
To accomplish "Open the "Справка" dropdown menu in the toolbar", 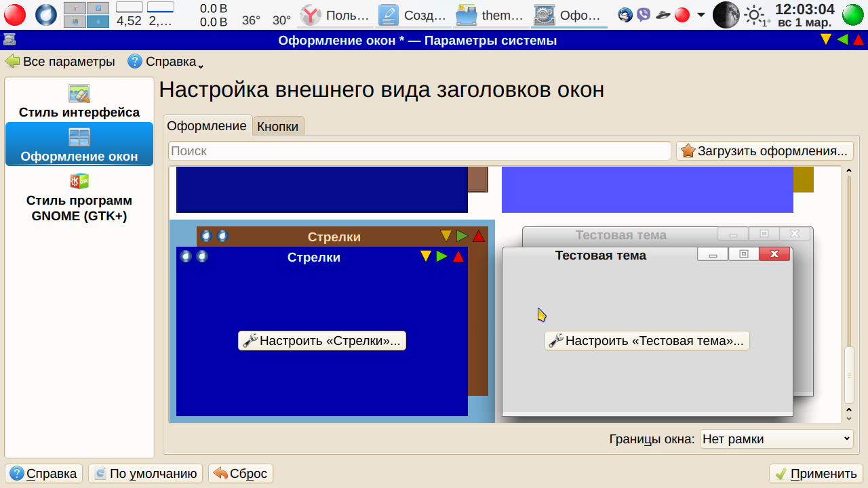I will coord(165,62).
